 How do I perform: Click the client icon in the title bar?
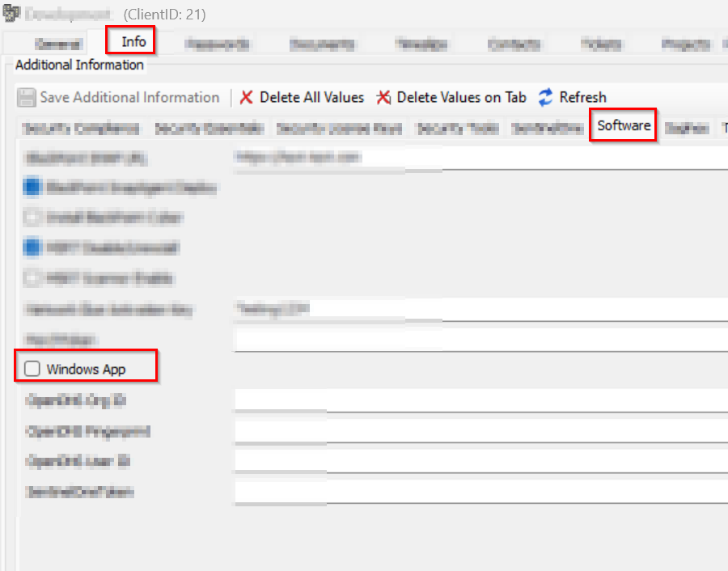[11, 14]
